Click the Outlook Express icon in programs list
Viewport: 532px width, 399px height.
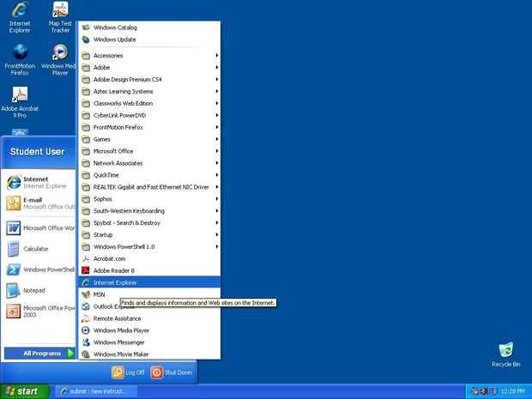coord(86,306)
